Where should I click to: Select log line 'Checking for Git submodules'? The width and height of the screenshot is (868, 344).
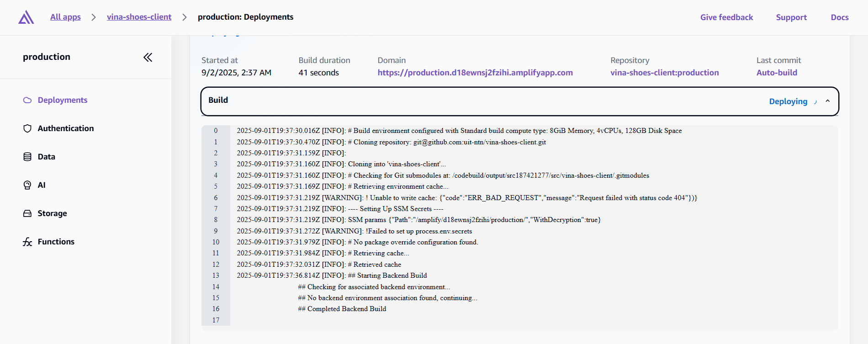[x=443, y=175]
